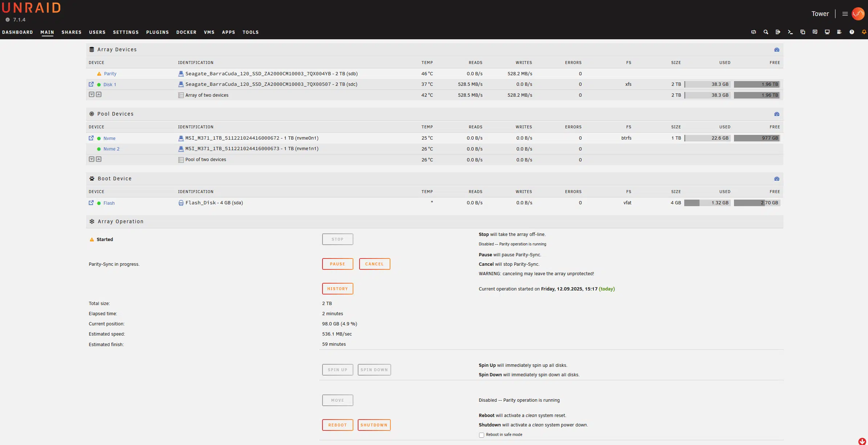The width and height of the screenshot is (868, 445).
Task: Enable Reboot in safe mode checkbox
Action: pos(481,435)
